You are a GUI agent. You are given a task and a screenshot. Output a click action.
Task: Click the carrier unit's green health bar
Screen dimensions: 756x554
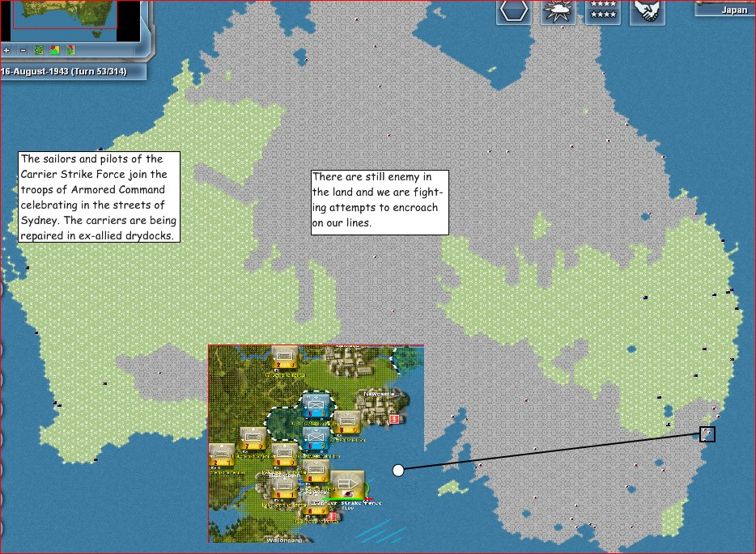[x=344, y=498]
